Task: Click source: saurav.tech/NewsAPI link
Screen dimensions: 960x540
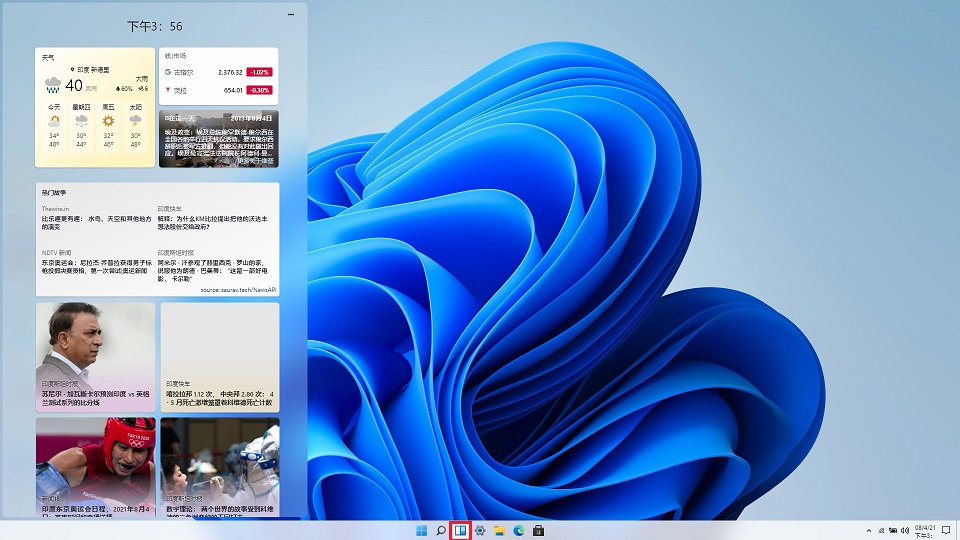Action: [238, 290]
